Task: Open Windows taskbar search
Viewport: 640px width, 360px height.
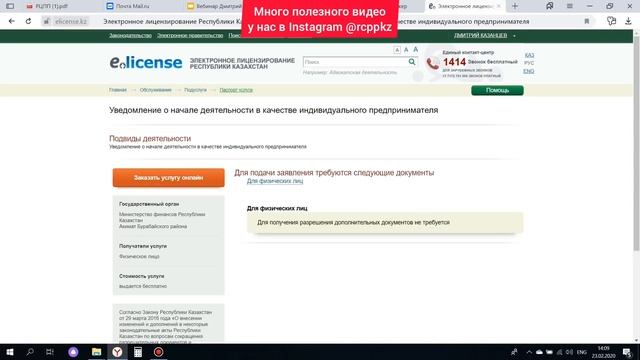Action: pyautogui.click(x=30, y=352)
